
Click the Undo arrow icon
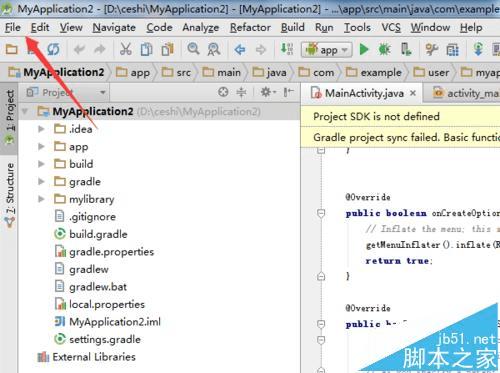pyautogui.click(x=79, y=50)
